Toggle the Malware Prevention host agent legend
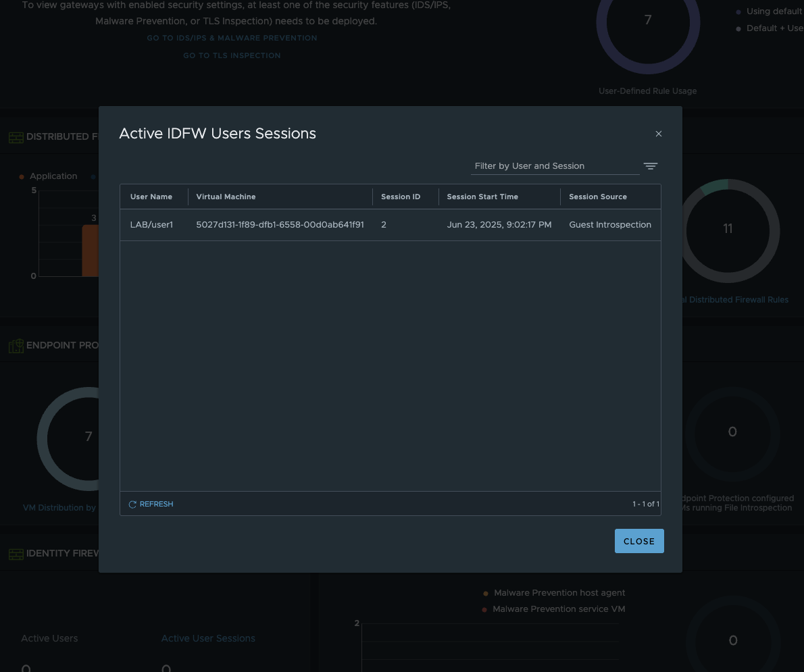This screenshot has width=804, height=672. (559, 593)
